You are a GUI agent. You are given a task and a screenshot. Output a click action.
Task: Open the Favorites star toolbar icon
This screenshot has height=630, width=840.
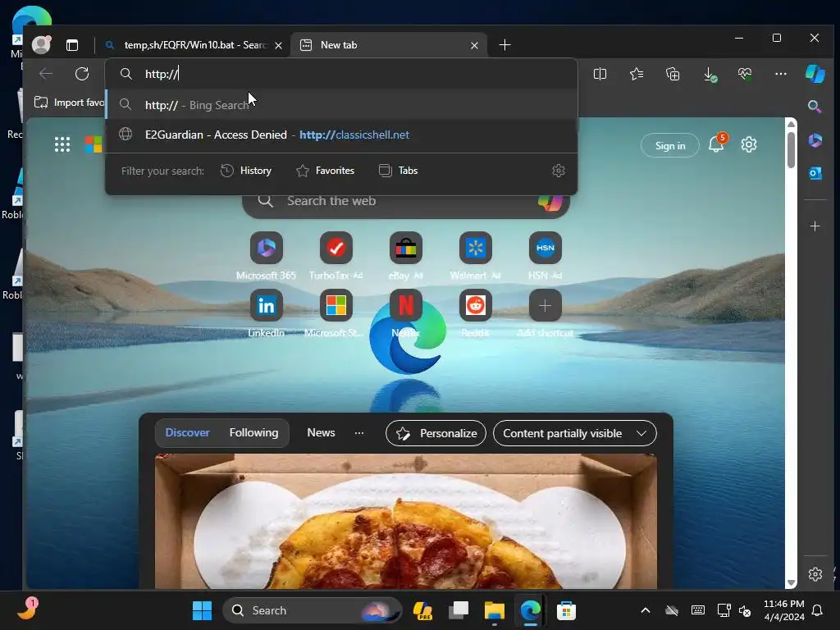point(637,74)
